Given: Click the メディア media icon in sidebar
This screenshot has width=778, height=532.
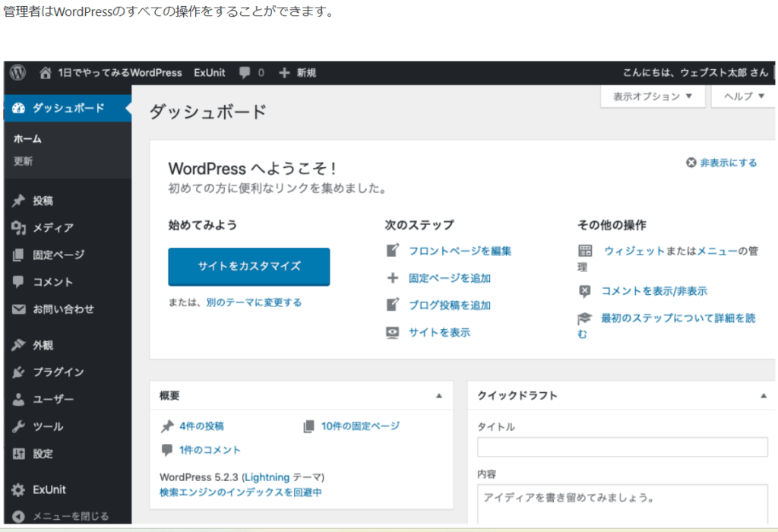Looking at the screenshot, I should [x=19, y=228].
